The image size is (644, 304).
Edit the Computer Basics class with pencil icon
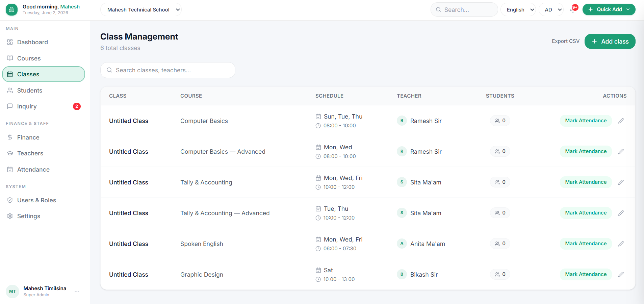coord(621,121)
